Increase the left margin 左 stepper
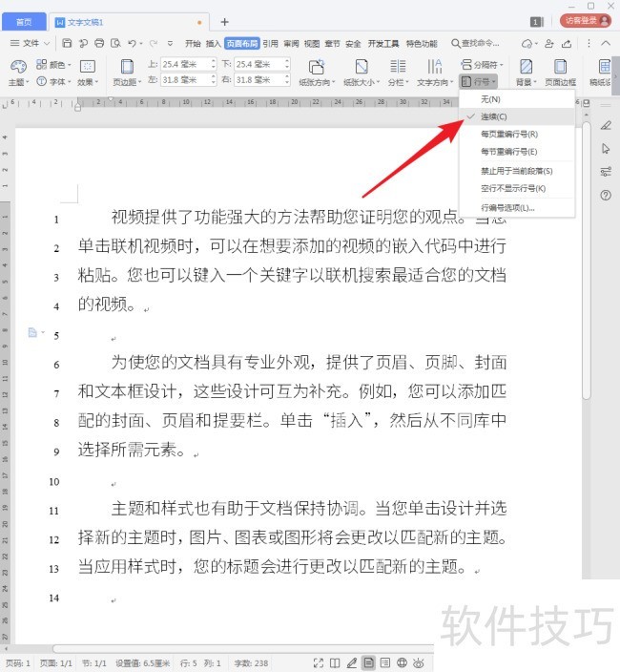The height and width of the screenshot is (672, 620). click(x=214, y=76)
